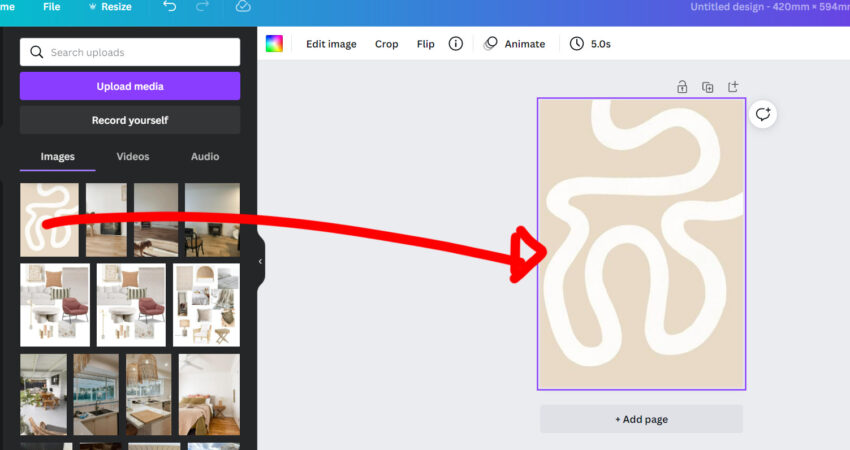Open the Animate options

tap(515, 44)
